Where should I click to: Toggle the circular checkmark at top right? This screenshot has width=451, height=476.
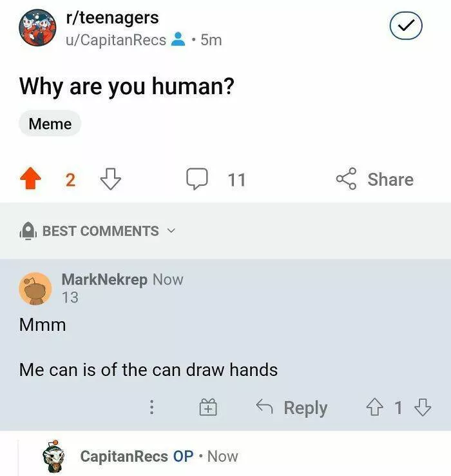point(406,26)
